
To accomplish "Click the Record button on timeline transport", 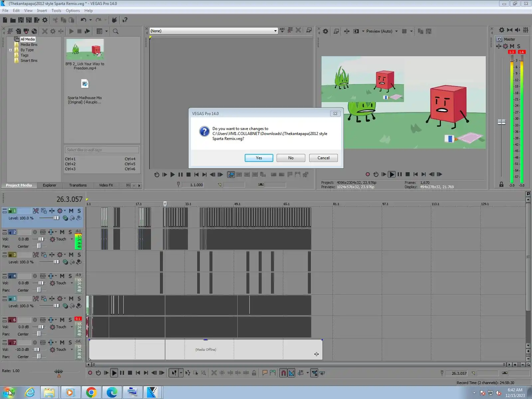I will pyautogui.click(x=90, y=373).
